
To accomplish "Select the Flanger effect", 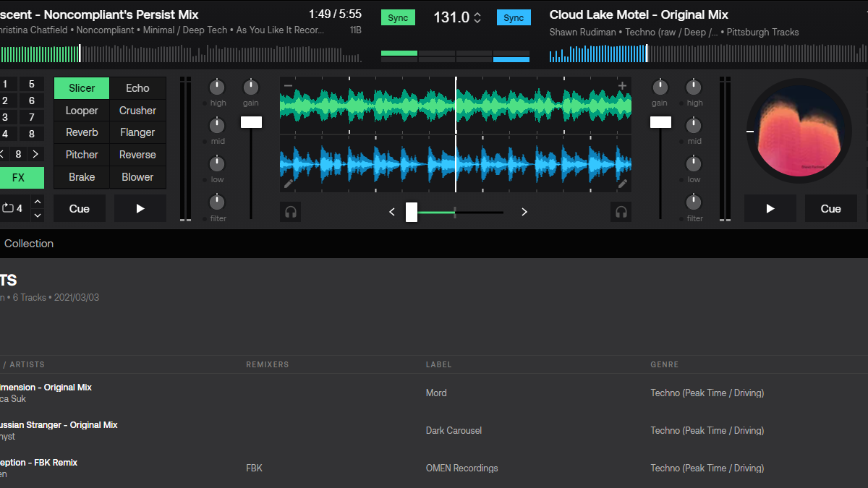I will 137,132.
